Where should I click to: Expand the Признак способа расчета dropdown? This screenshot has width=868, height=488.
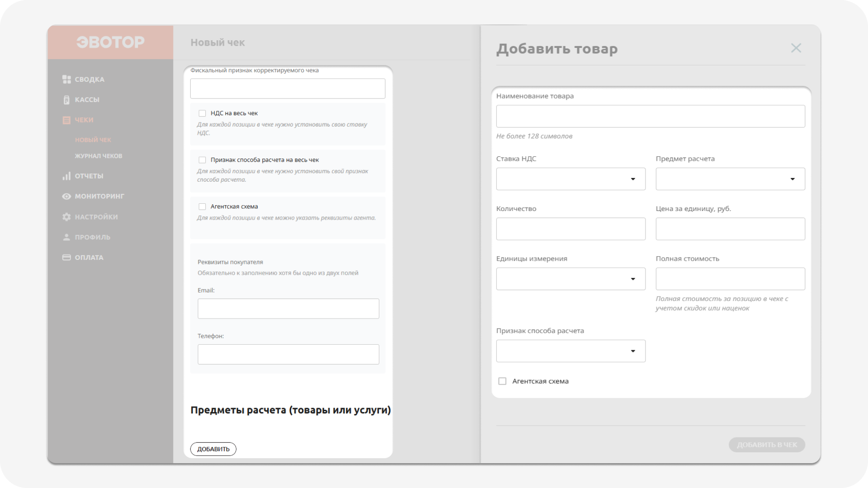[x=632, y=351]
